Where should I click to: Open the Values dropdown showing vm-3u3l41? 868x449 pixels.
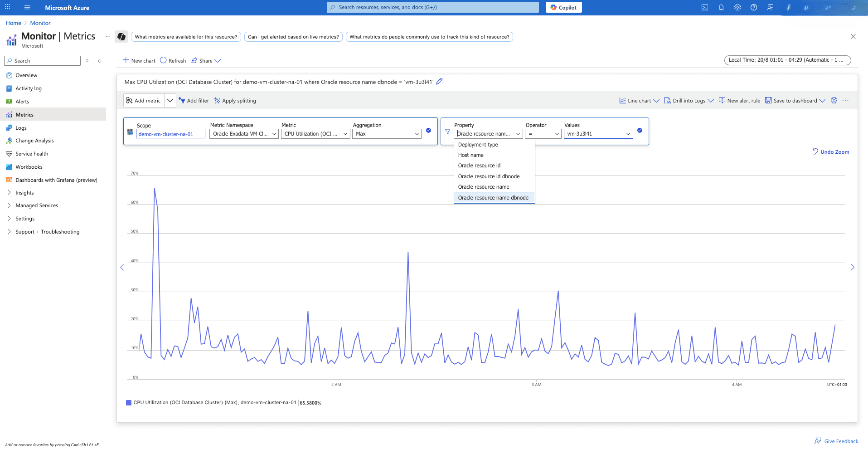[598, 134]
